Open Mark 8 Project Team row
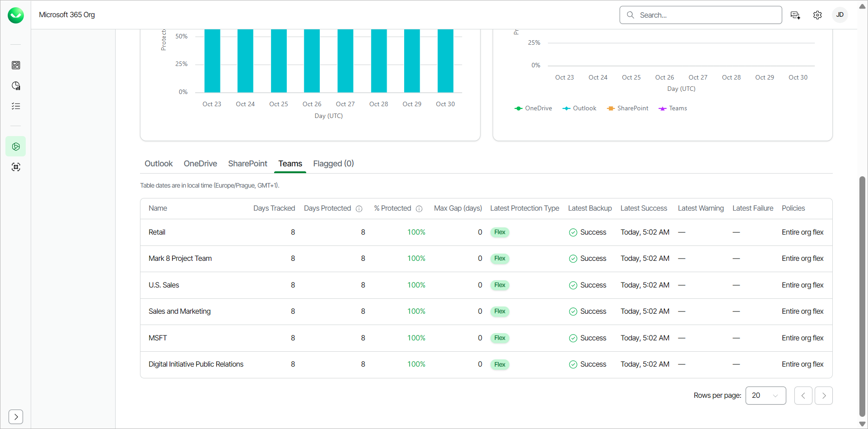868x429 pixels. [x=486, y=259]
